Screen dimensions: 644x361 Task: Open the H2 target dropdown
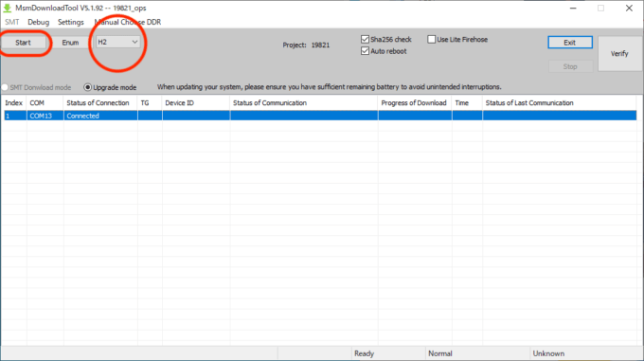coord(117,42)
